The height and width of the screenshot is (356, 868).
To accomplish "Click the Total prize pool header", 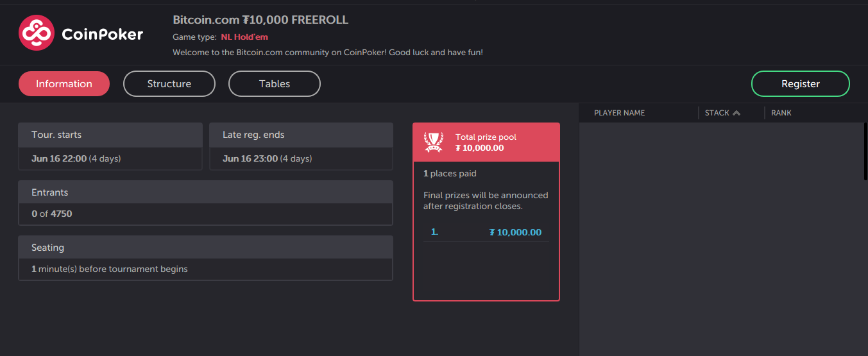I will pyautogui.click(x=486, y=142).
